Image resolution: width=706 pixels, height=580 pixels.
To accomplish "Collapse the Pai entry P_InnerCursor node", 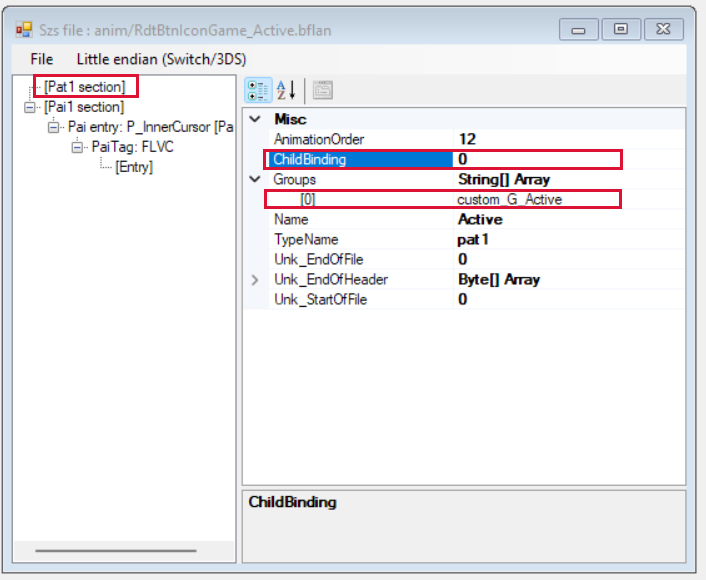I will click(x=53, y=127).
